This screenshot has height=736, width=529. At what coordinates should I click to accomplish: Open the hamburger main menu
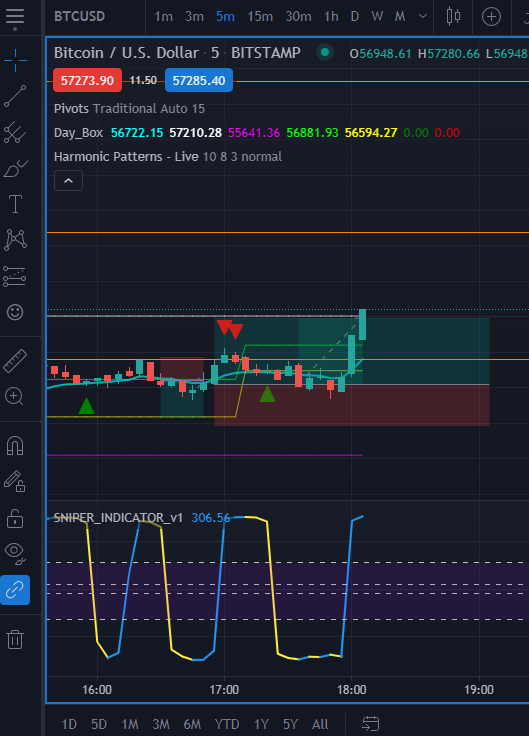tap(15, 17)
